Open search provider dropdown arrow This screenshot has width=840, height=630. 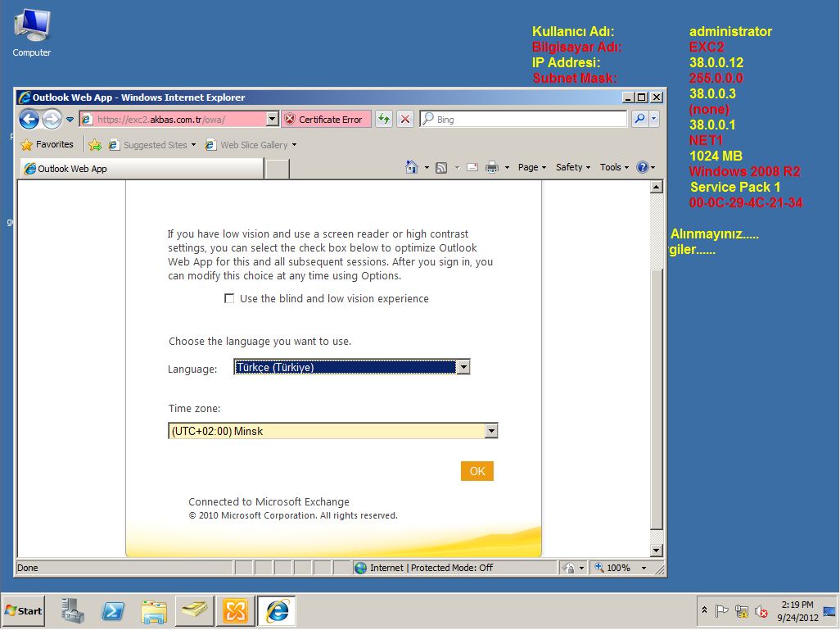pyautogui.click(x=653, y=119)
